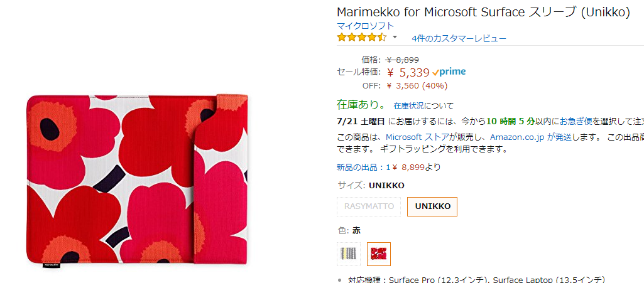Click the struck-through ¥ 8,899 list price
The width and height of the screenshot is (644, 283).
402,60
